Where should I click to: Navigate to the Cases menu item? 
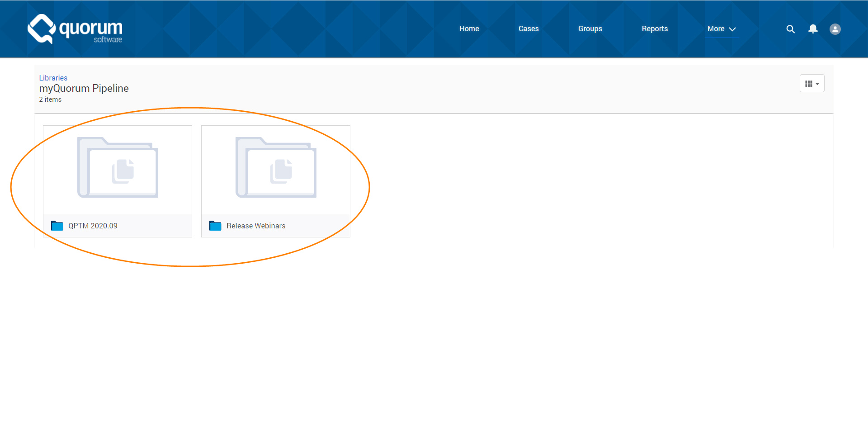pyautogui.click(x=528, y=28)
